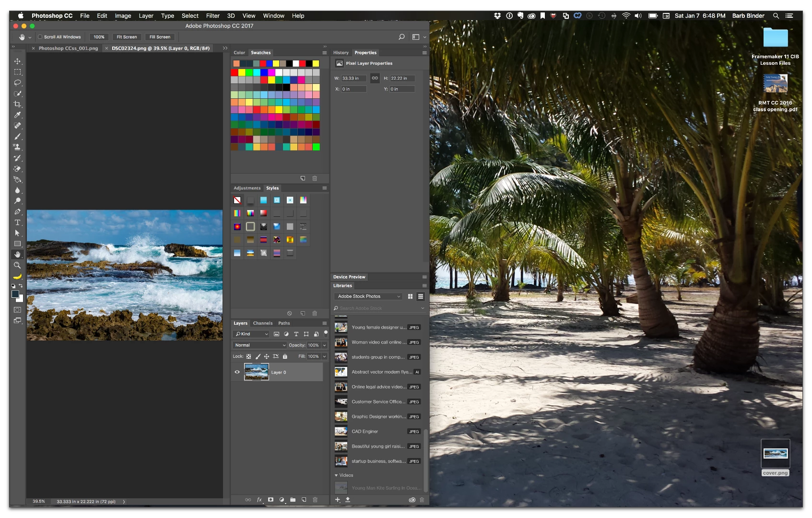Screen dimensions: 812x518
Task: Select the Crop tool
Action: tap(17, 104)
